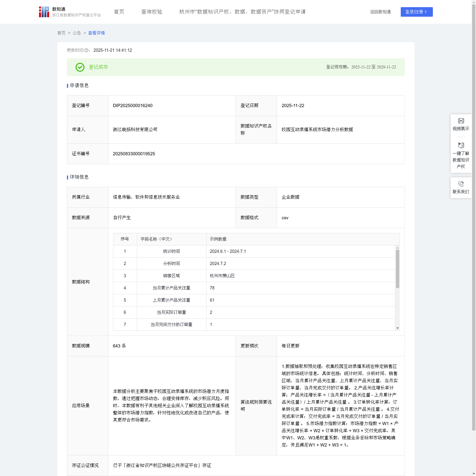Click sample value 2024.6.1 - 2024.7.1
This screenshot has width=476, height=476.
click(228, 251)
